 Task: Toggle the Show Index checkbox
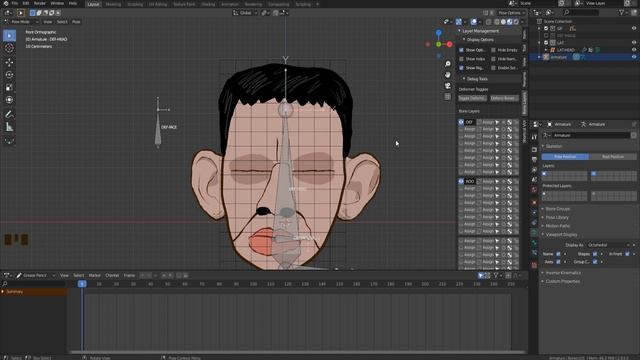coord(461,59)
